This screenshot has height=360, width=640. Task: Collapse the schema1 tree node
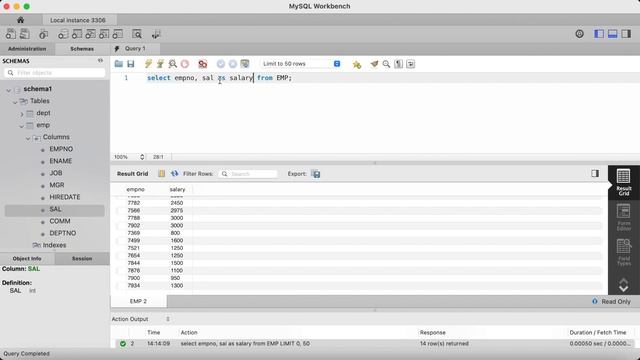[9, 89]
